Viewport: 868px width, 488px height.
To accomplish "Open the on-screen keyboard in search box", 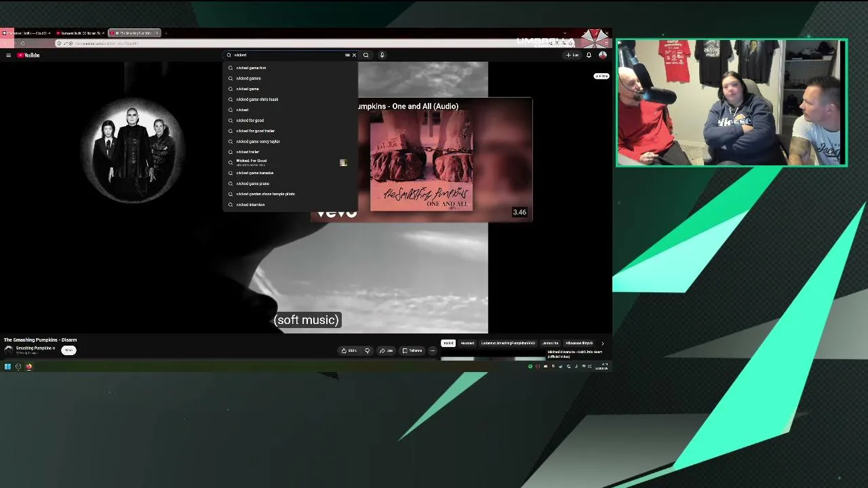I will point(347,55).
